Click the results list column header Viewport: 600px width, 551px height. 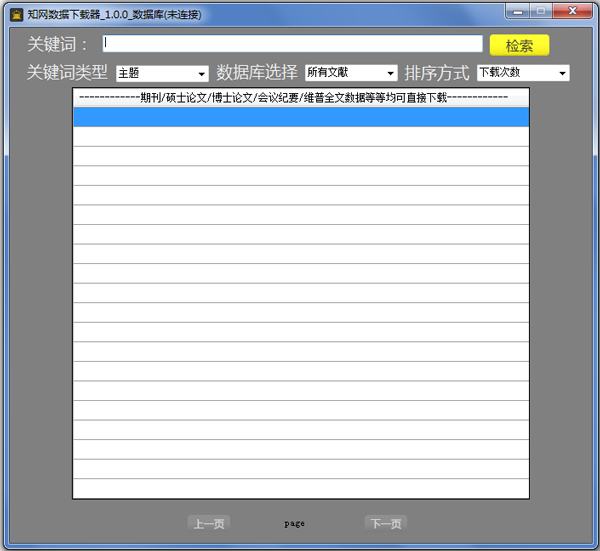click(x=301, y=98)
